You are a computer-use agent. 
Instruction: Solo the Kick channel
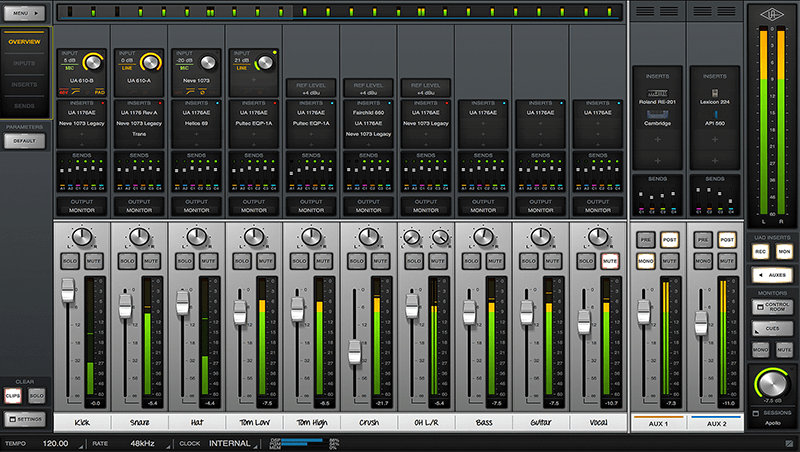pyautogui.click(x=70, y=261)
